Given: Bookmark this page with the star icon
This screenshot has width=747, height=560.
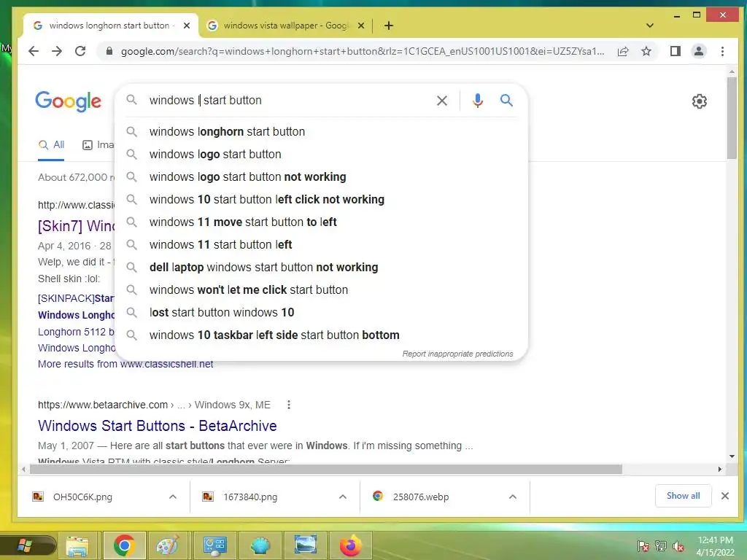Looking at the screenshot, I should pyautogui.click(x=646, y=51).
